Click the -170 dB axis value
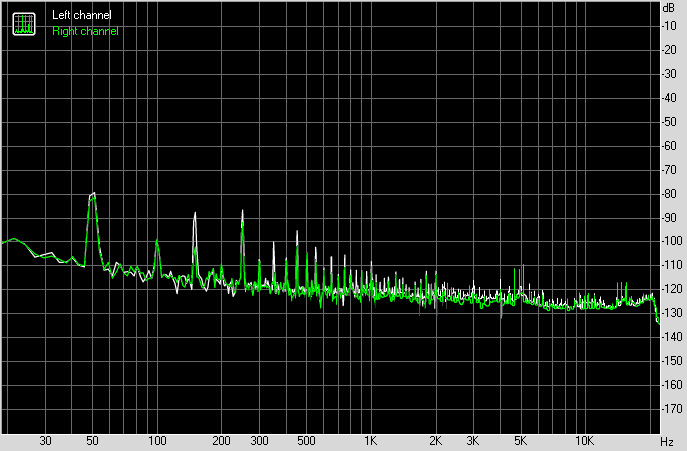The width and height of the screenshot is (687, 451). point(671,409)
